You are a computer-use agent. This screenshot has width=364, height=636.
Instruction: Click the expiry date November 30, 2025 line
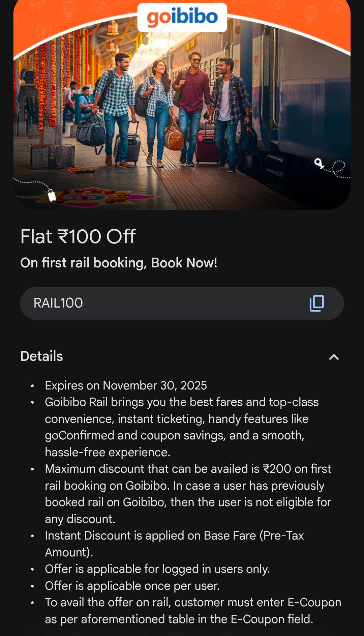[126, 385]
